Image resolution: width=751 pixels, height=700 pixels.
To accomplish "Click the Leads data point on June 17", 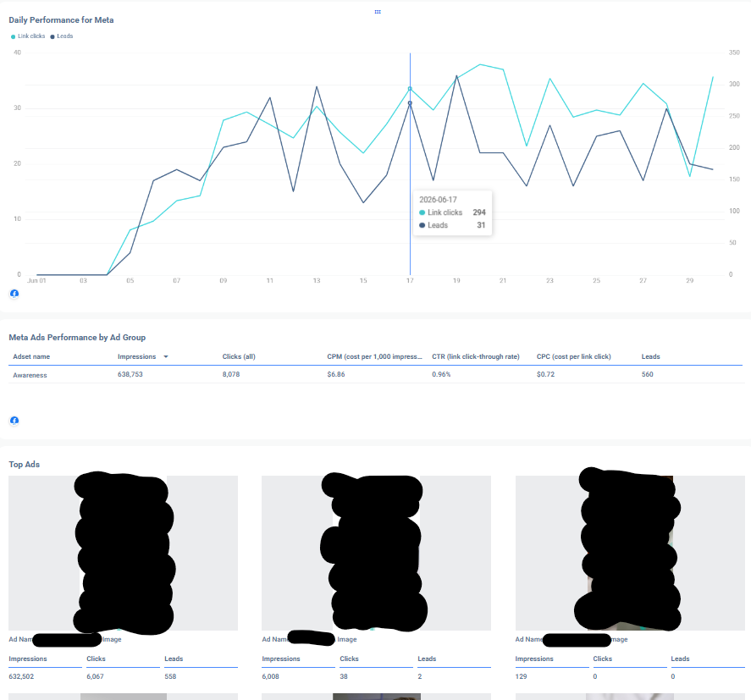I will (x=410, y=103).
